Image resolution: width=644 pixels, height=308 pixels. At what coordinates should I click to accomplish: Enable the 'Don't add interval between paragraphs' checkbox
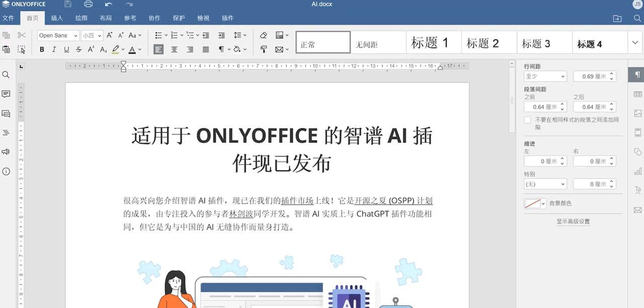[527, 120]
